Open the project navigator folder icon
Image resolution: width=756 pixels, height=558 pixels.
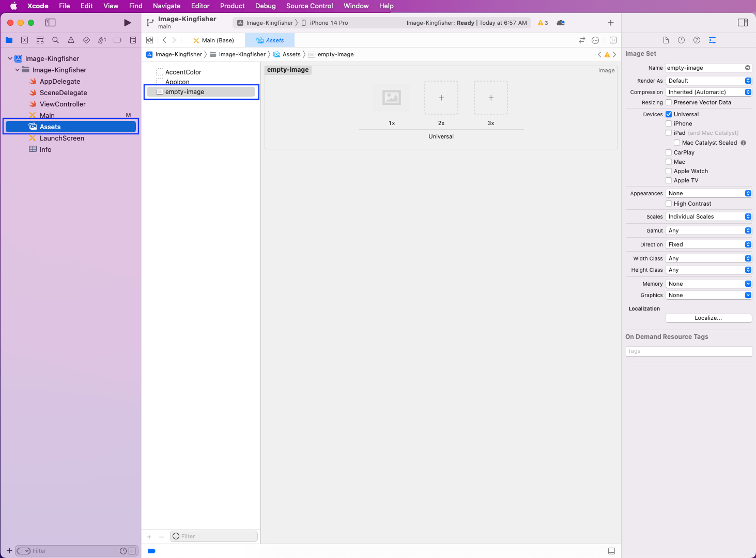coord(9,40)
